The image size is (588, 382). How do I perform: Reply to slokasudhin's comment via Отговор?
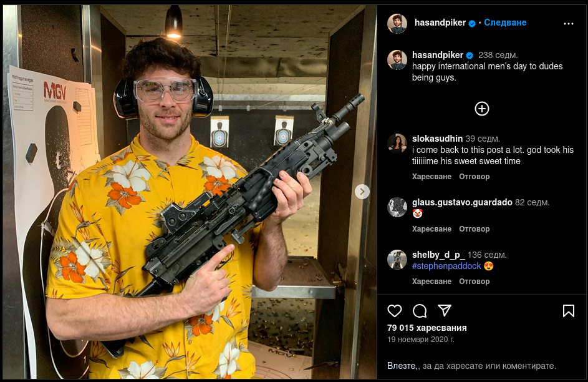pyautogui.click(x=475, y=177)
